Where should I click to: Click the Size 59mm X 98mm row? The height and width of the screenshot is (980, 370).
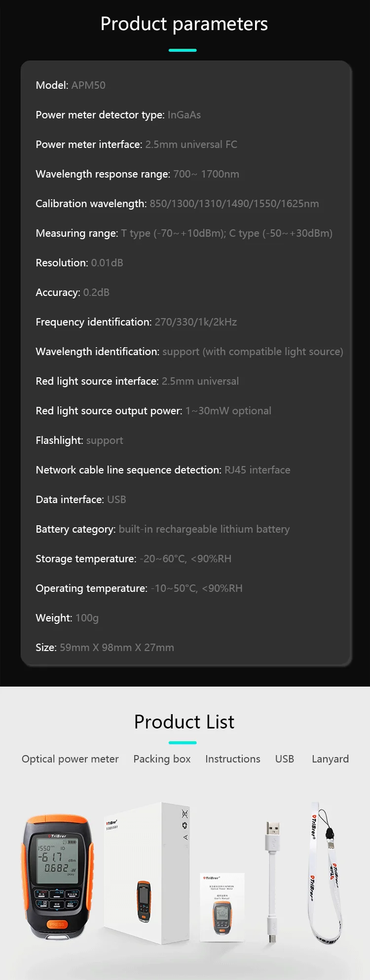click(105, 648)
